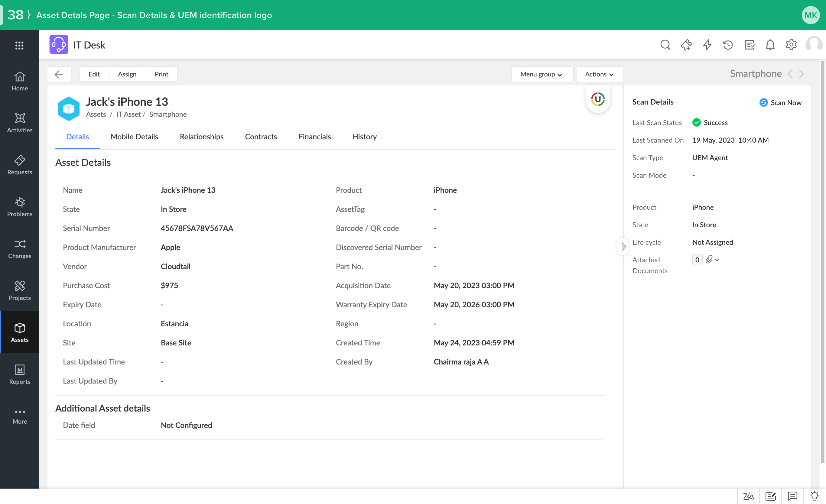Click Life cycle value Not Assigned

pyautogui.click(x=713, y=242)
